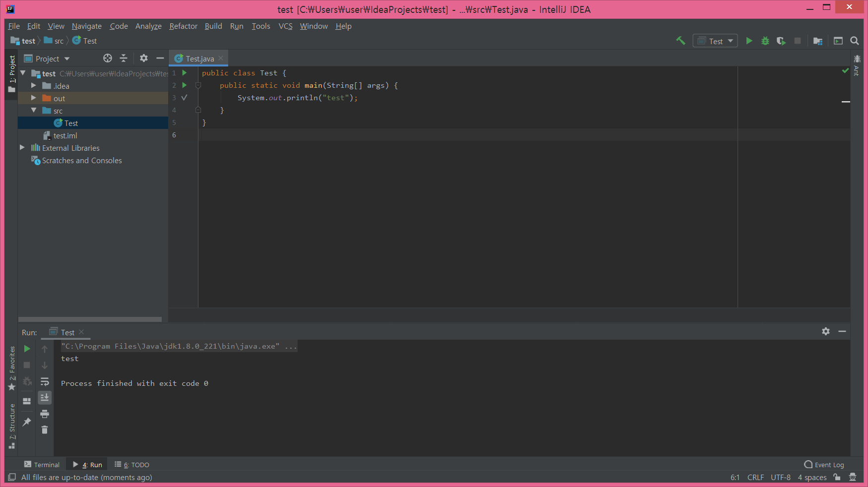The height and width of the screenshot is (487, 868).
Task: Click the inspector hector icon in status bar
Action: pyautogui.click(x=853, y=477)
